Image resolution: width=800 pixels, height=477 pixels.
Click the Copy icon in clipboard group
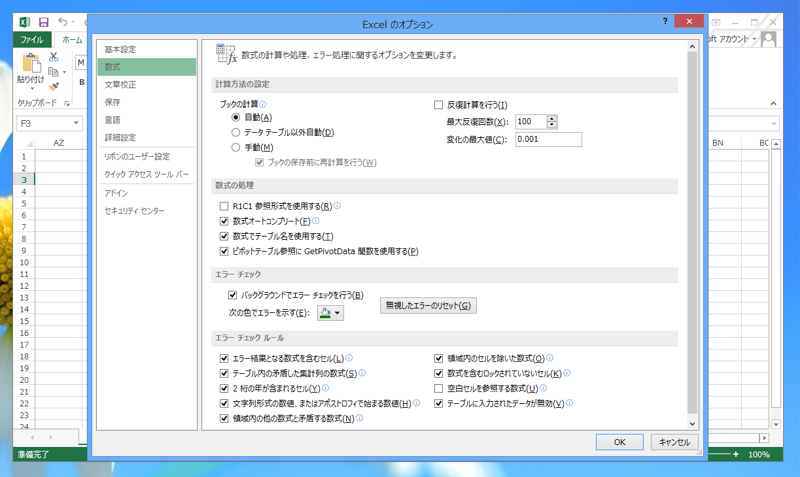coord(53,72)
